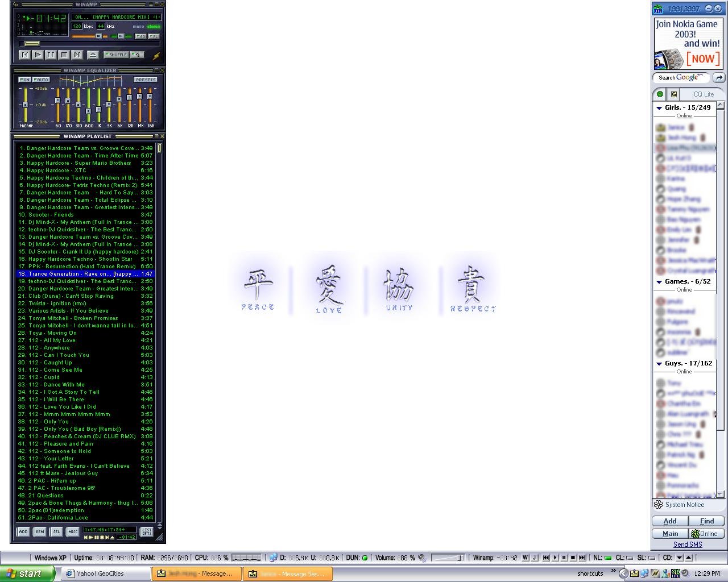
Task: Open the Windows Start menu
Action: [27, 573]
